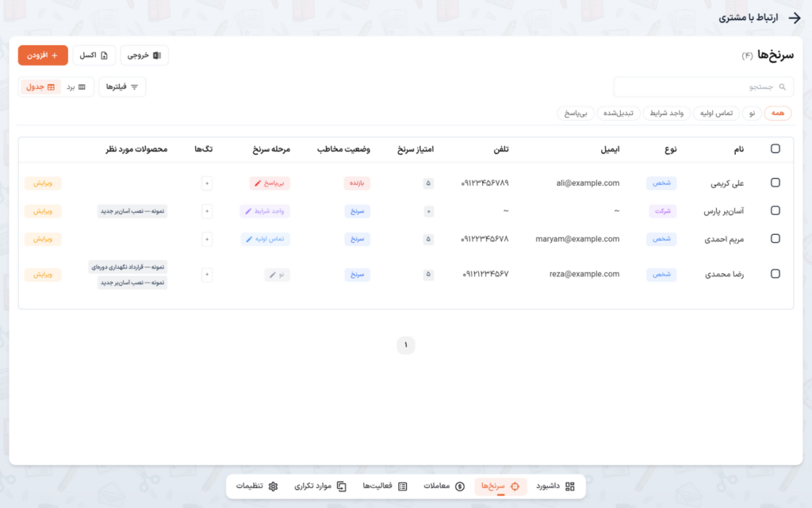Click the back arrow beside ارتباط با مشتری
812x508 pixels.
click(x=795, y=18)
